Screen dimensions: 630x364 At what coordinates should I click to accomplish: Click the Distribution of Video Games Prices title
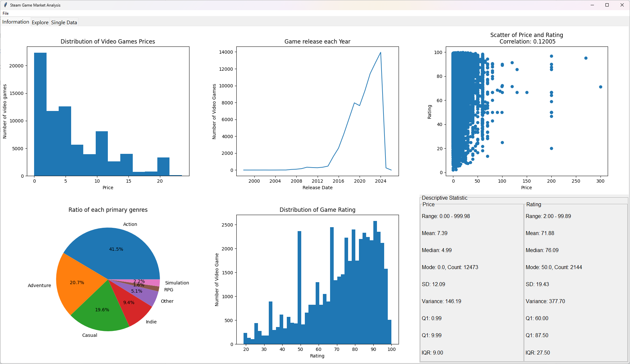pyautogui.click(x=108, y=42)
